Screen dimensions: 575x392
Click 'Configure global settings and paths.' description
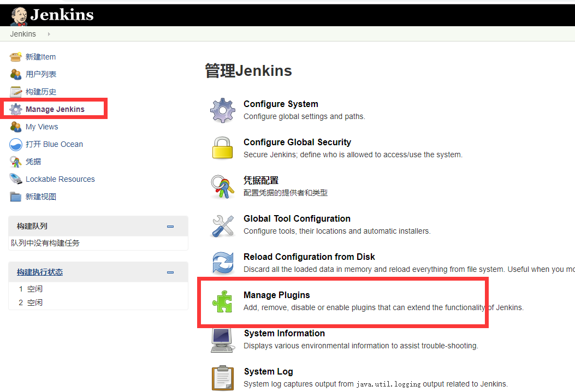coord(304,116)
